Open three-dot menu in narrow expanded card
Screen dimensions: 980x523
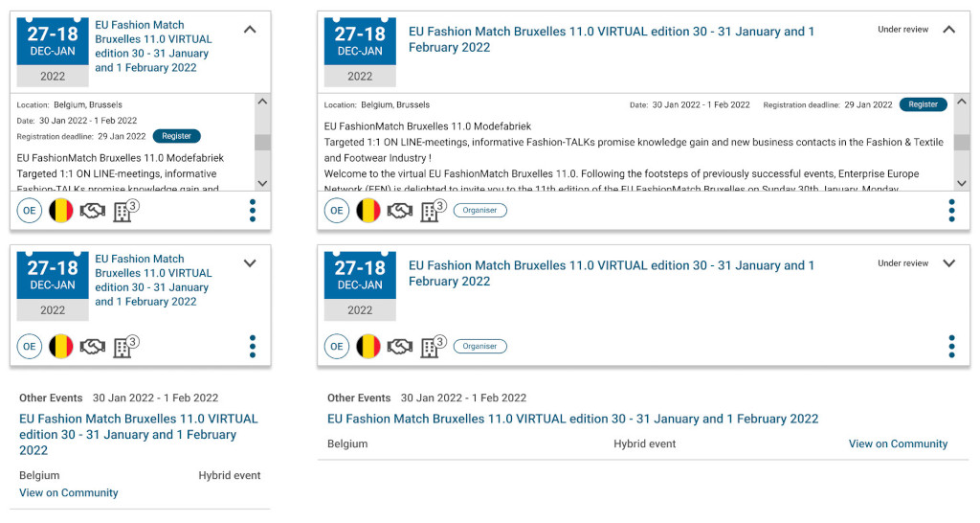pyautogui.click(x=253, y=211)
